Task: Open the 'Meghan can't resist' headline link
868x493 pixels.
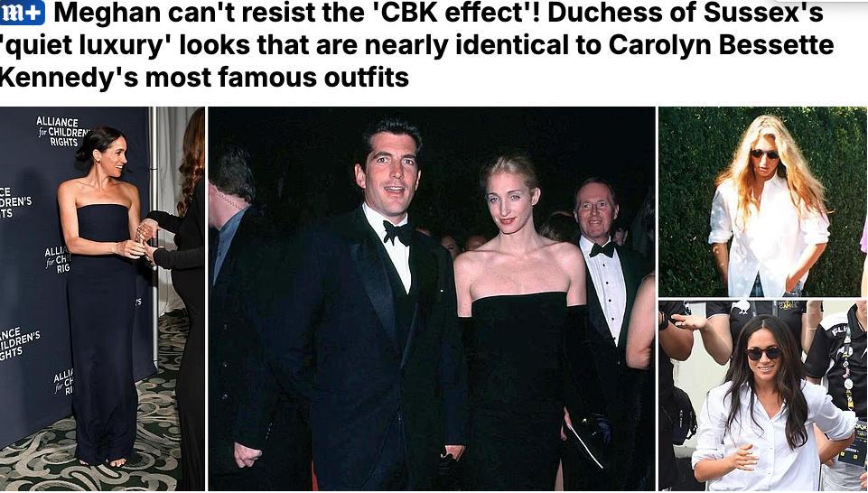Action: point(417,45)
